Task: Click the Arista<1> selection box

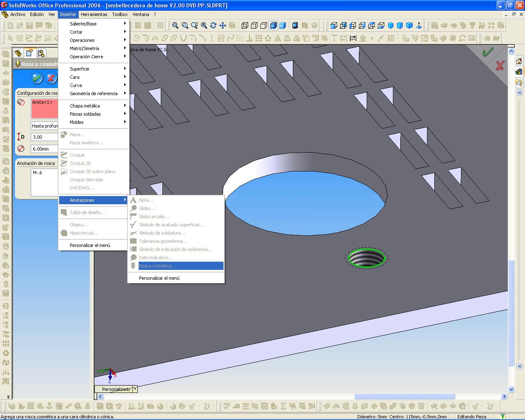Action: point(45,108)
